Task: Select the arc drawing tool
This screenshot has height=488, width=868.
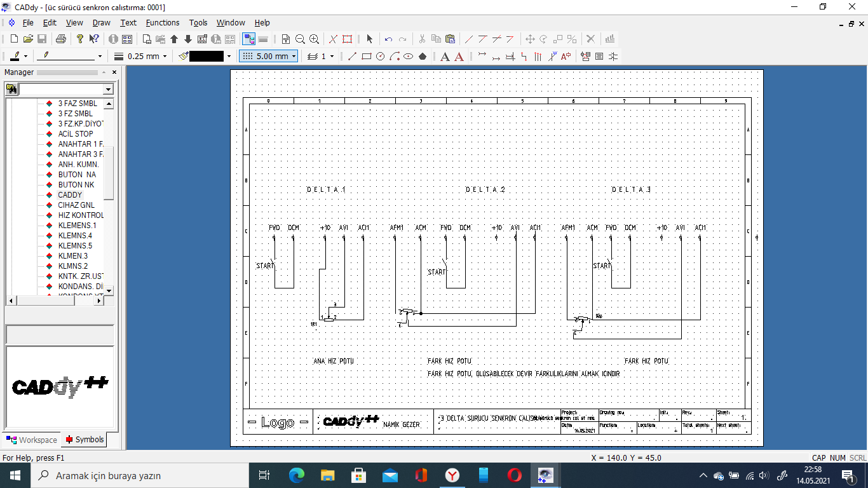Action: [394, 57]
